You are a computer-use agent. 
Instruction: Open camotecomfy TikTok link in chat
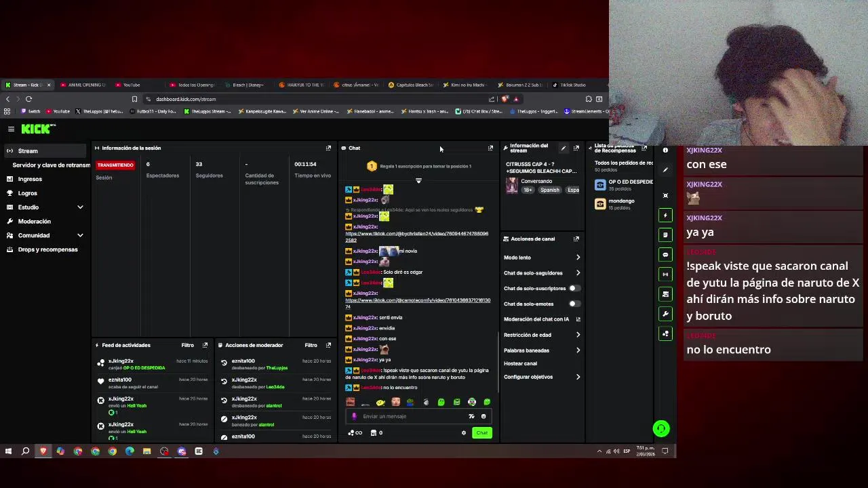(x=418, y=303)
